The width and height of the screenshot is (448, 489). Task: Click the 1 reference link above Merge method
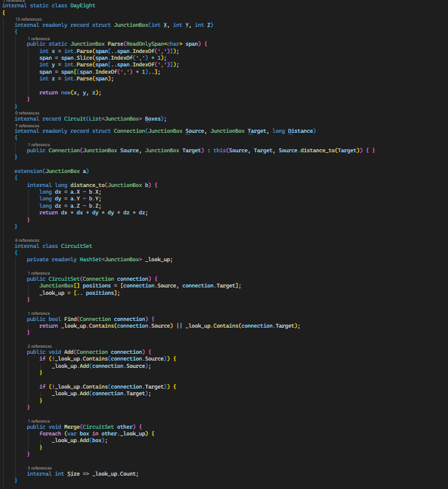[39, 421]
